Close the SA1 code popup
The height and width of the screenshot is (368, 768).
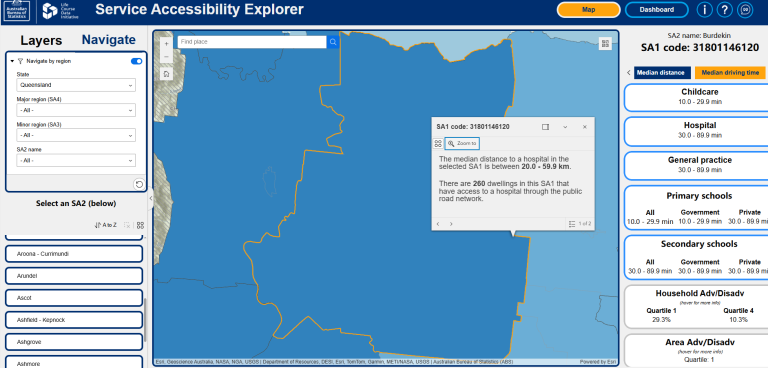click(x=584, y=127)
